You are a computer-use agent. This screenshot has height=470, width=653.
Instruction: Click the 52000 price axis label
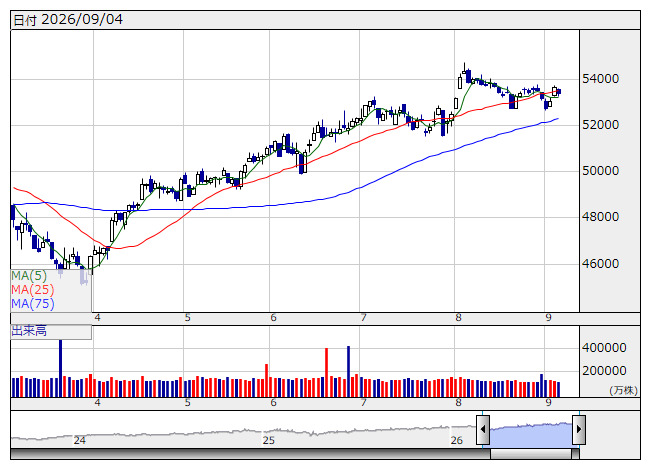(x=600, y=125)
